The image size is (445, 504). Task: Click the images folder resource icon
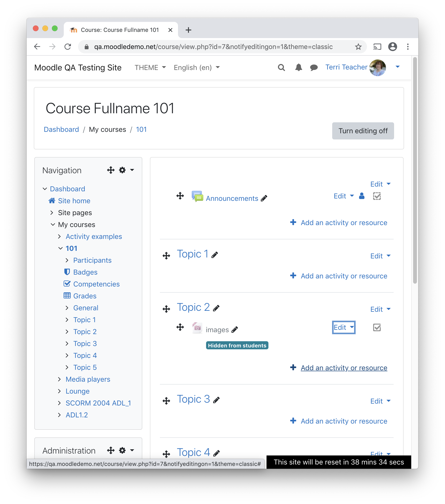coord(197,328)
